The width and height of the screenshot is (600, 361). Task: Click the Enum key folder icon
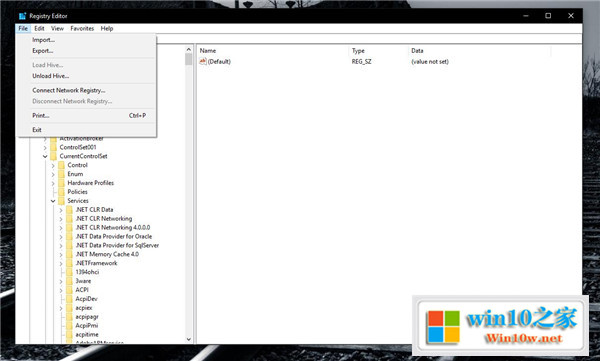62,174
